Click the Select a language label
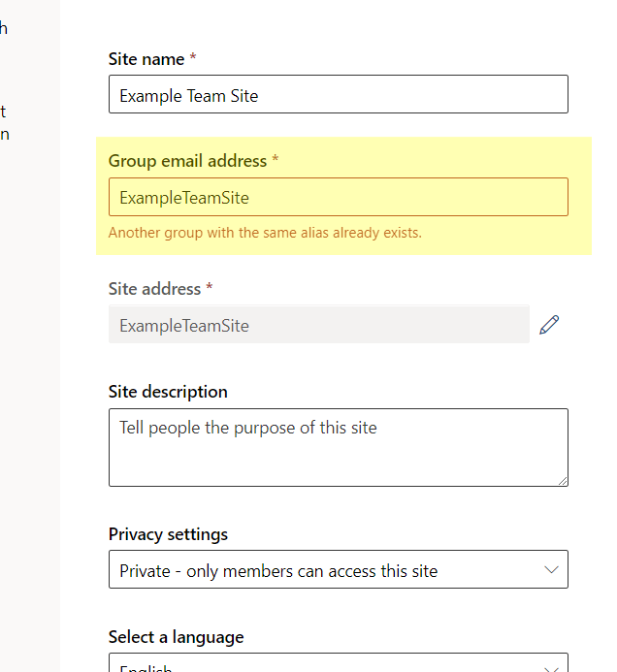The height and width of the screenshot is (672, 617). [x=176, y=637]
